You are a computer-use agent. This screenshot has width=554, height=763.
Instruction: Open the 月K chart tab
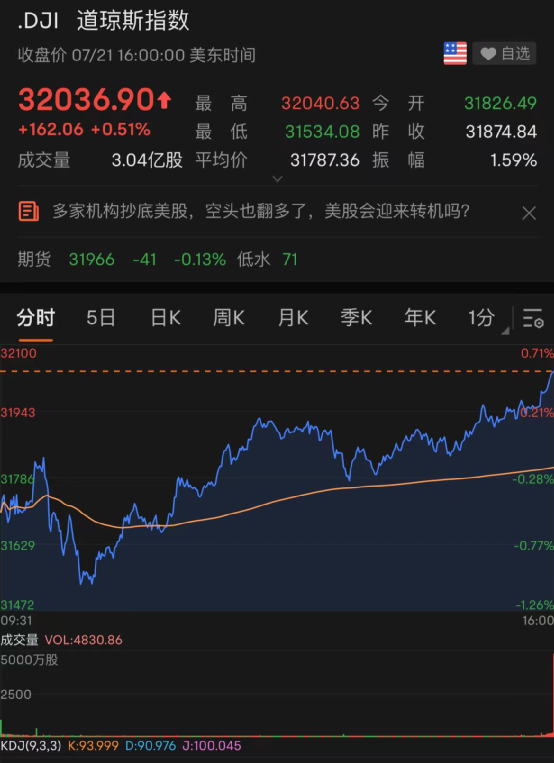click(293, 318)
